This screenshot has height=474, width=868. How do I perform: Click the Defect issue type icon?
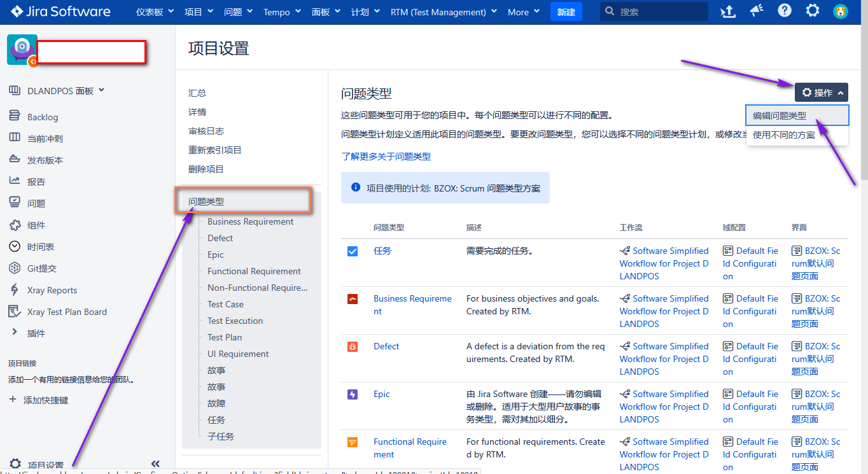click(x=353, y=347)
